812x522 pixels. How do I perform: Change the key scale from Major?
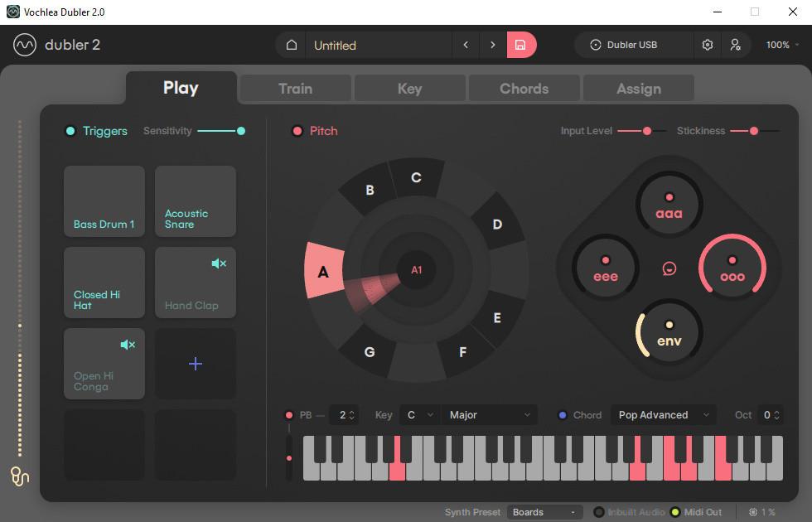489,414
